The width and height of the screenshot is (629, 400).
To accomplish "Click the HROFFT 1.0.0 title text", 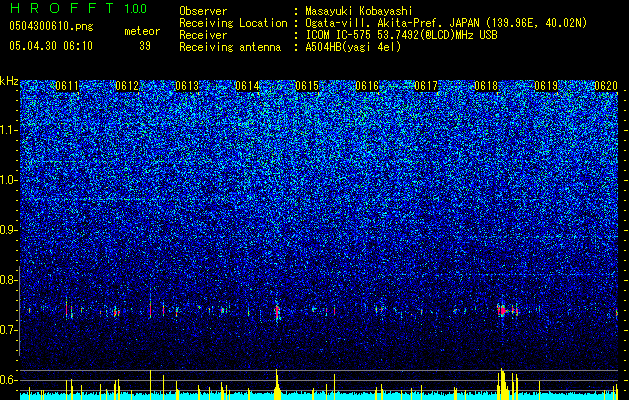I will 78,8.
